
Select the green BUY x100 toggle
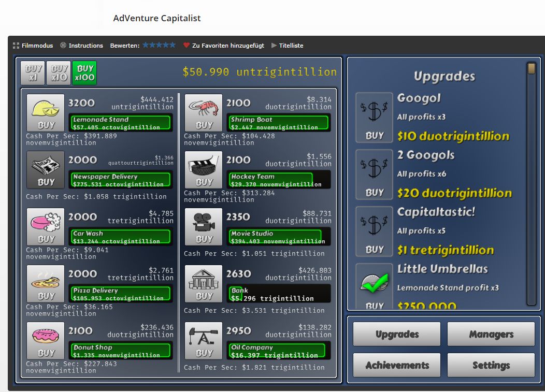point(84,73)
